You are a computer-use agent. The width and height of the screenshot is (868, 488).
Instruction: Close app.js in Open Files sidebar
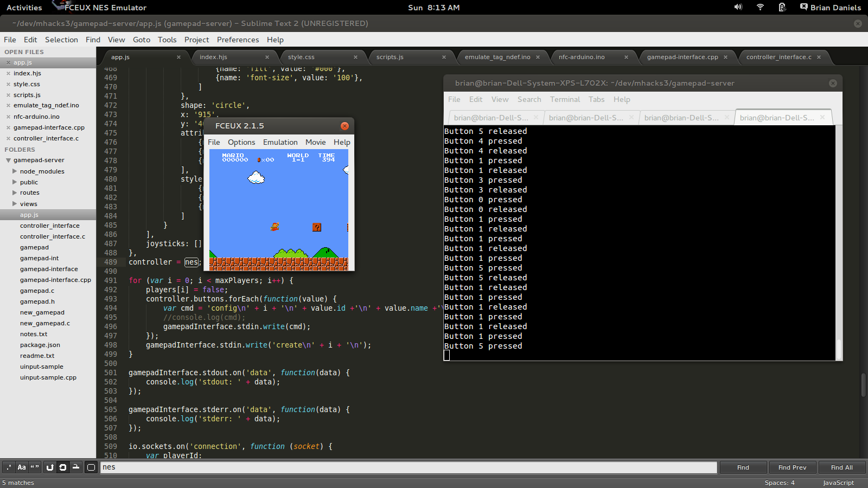[x=8, y=63]
